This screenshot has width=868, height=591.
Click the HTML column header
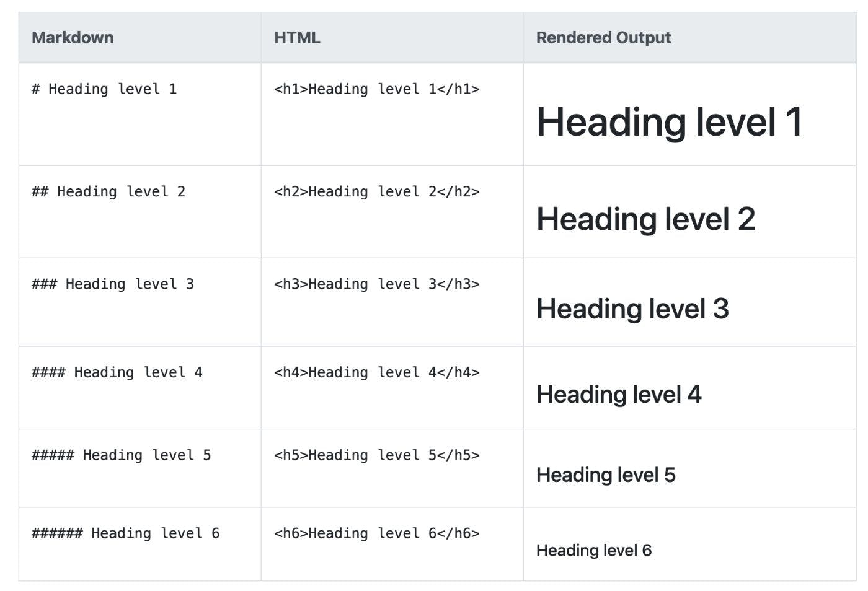pos(296,37)
